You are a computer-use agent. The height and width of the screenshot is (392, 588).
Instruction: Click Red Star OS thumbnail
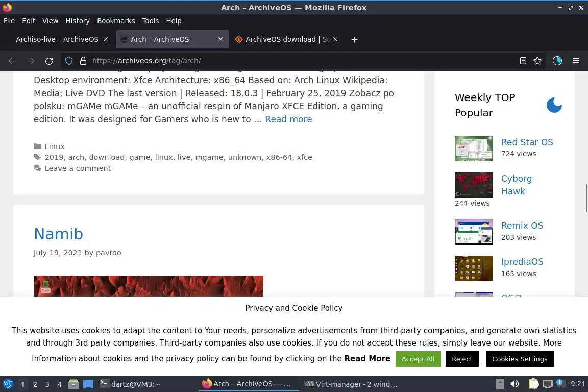coord(474,149)
